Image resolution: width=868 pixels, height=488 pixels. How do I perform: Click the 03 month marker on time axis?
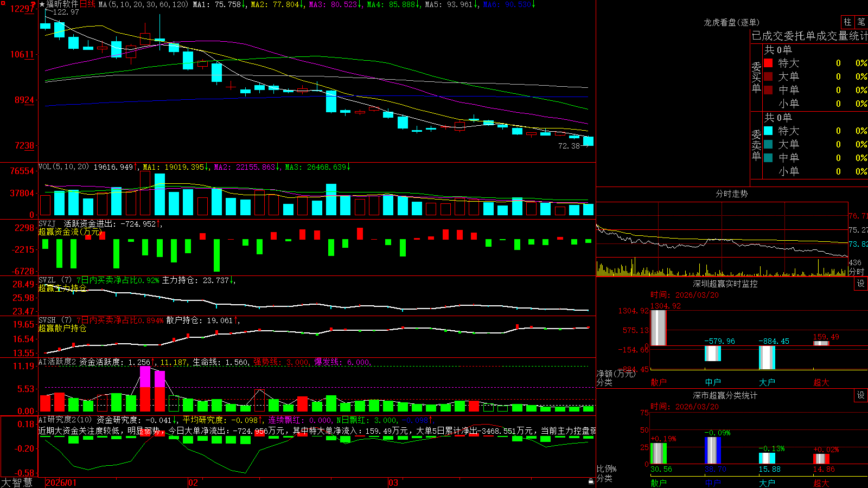pyautogui.click(x=393, y=483)
